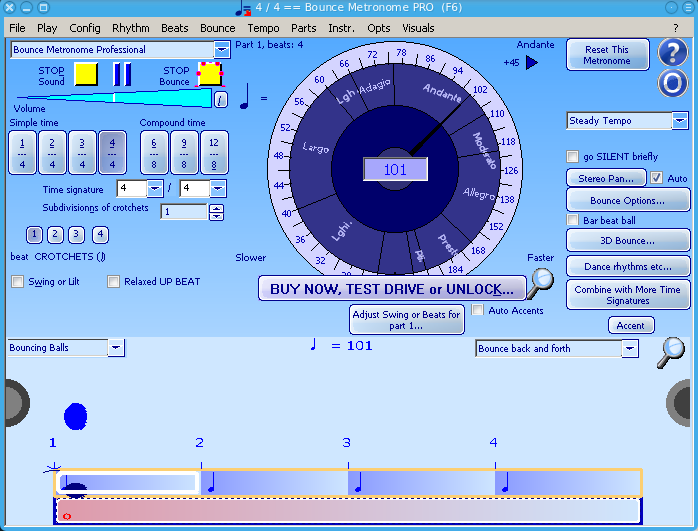Open the Steady Tempo dropdown
Viewport: 698px width, 531px height.
tap(680, 121)
